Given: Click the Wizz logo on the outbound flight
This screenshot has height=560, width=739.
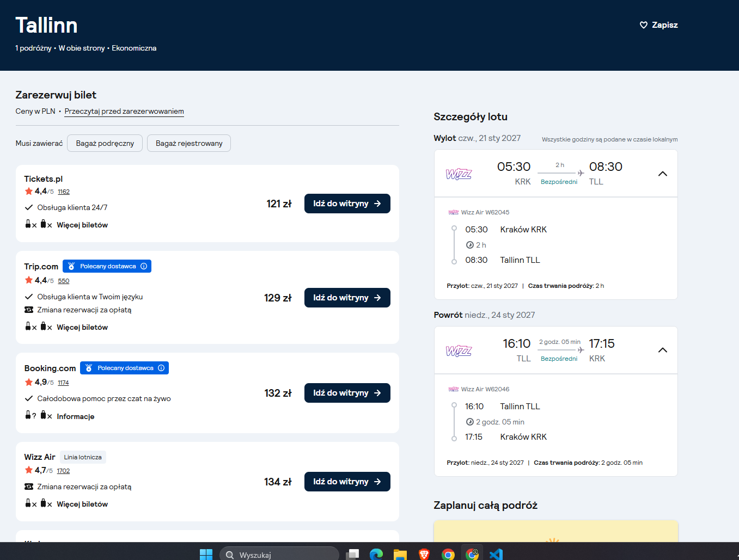Looking at the screenshot, I should coord(459,174).
